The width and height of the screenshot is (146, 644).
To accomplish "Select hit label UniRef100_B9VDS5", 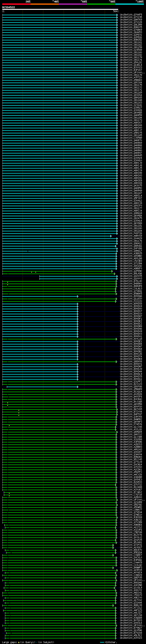I will pos(131,304).
